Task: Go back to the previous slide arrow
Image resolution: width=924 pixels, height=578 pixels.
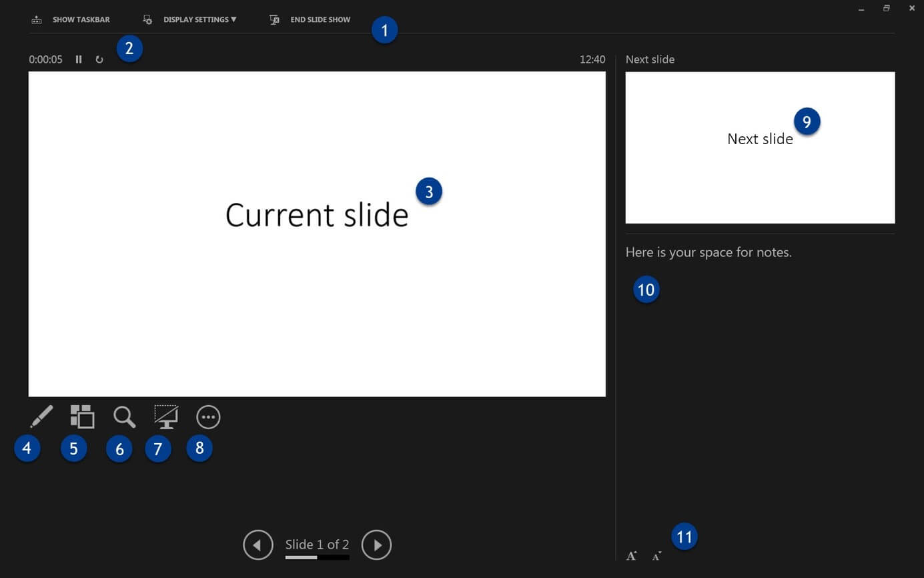Action: tap(258, 545)
